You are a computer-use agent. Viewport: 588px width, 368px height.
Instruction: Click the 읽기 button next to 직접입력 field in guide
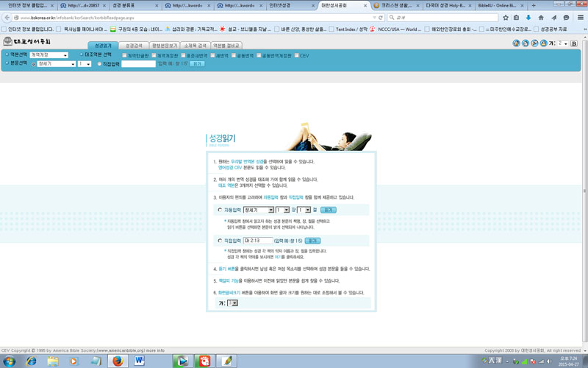312,241
